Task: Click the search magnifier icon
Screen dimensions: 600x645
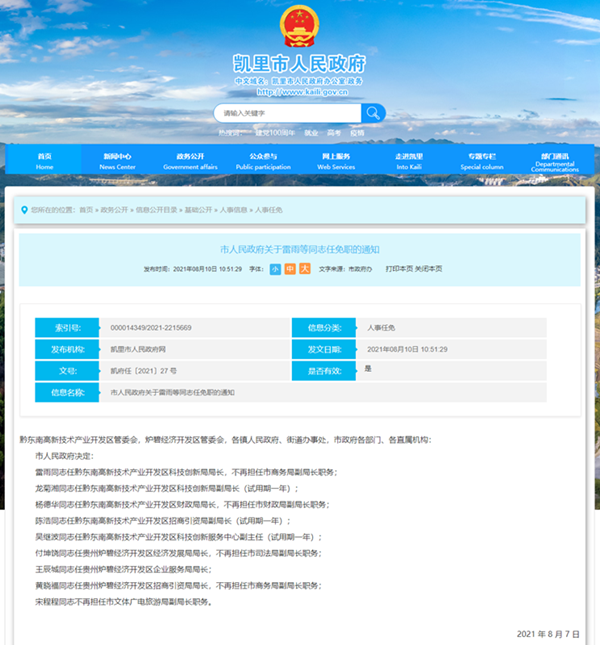Action: [x=372, y=113]
